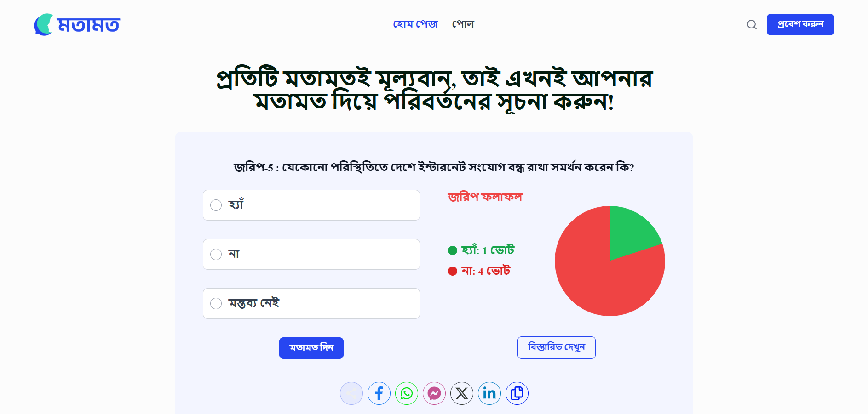Share the poll on X
Image resolution: width=868 pixels, height=414 pixels.
point(462,393)
